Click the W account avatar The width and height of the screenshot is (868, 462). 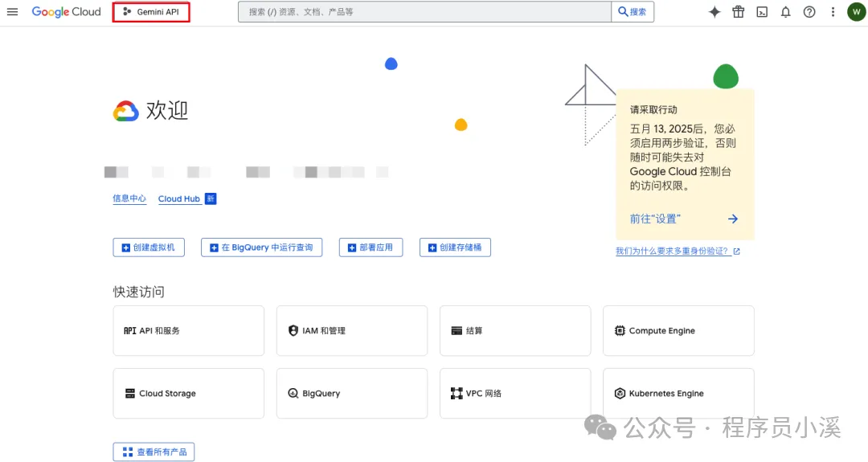(x=857, y=11)
